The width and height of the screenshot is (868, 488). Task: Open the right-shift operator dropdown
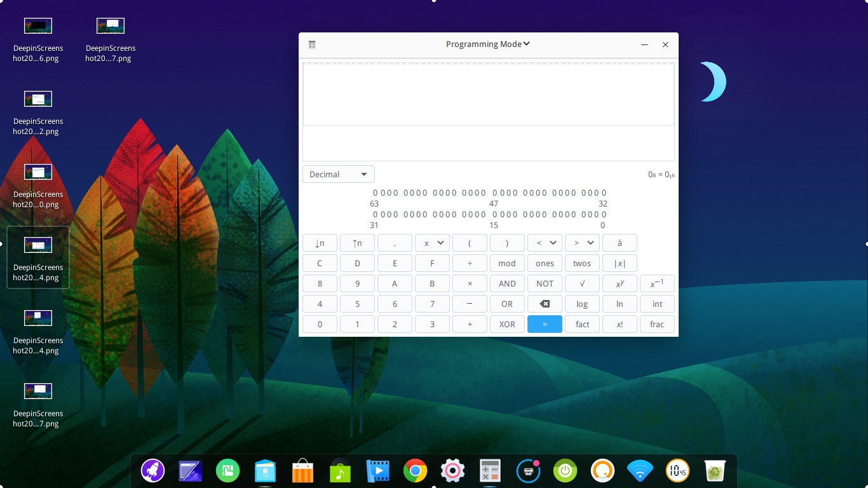tap(582, 243)
